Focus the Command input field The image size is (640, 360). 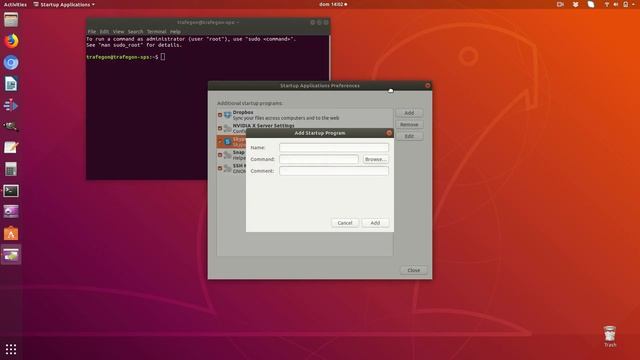point(319,159)
